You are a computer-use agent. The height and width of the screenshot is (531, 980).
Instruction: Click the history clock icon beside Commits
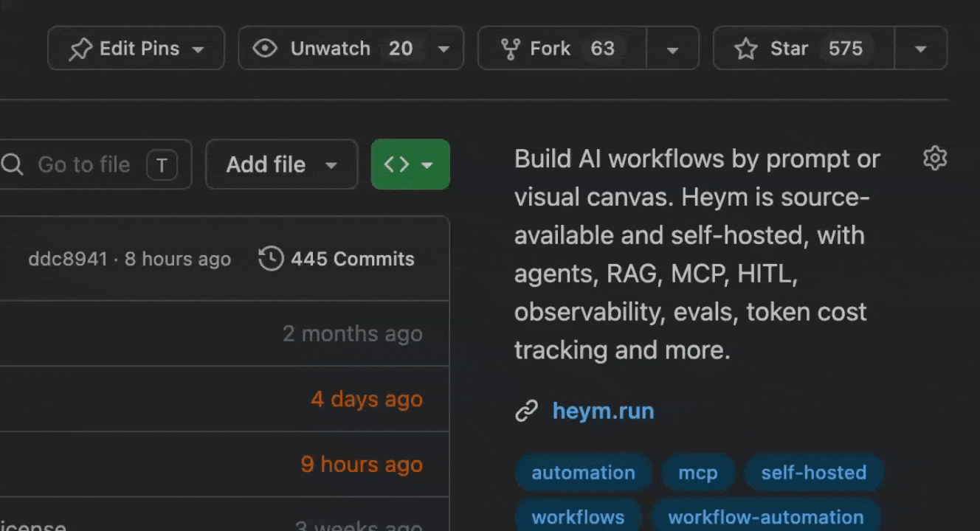click(x=271, y=259)
